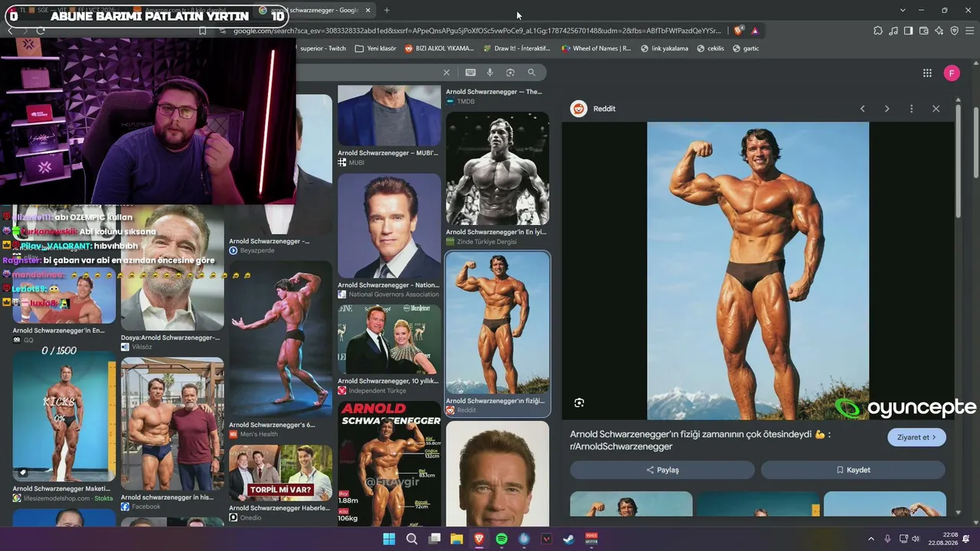Viewport: 980px width, 551px height.
Task: Open more options in the preview panel
Action: point(911,109)
